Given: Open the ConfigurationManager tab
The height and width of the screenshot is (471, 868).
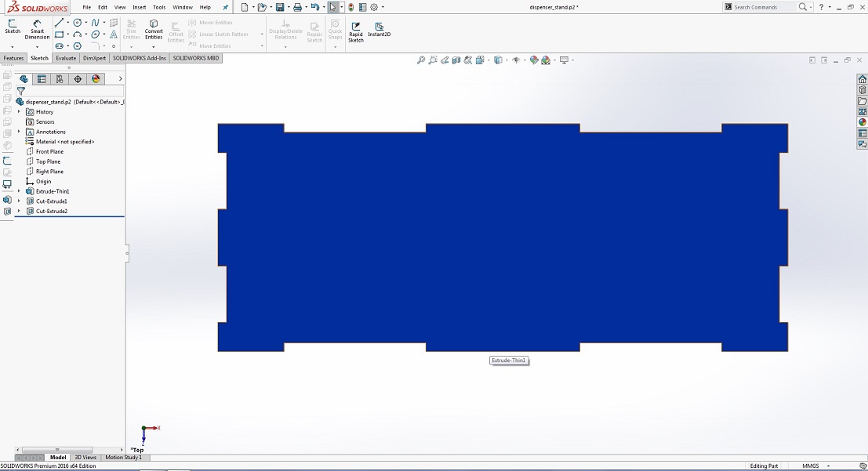Looking at the screenshot, I should pos(60,79).
